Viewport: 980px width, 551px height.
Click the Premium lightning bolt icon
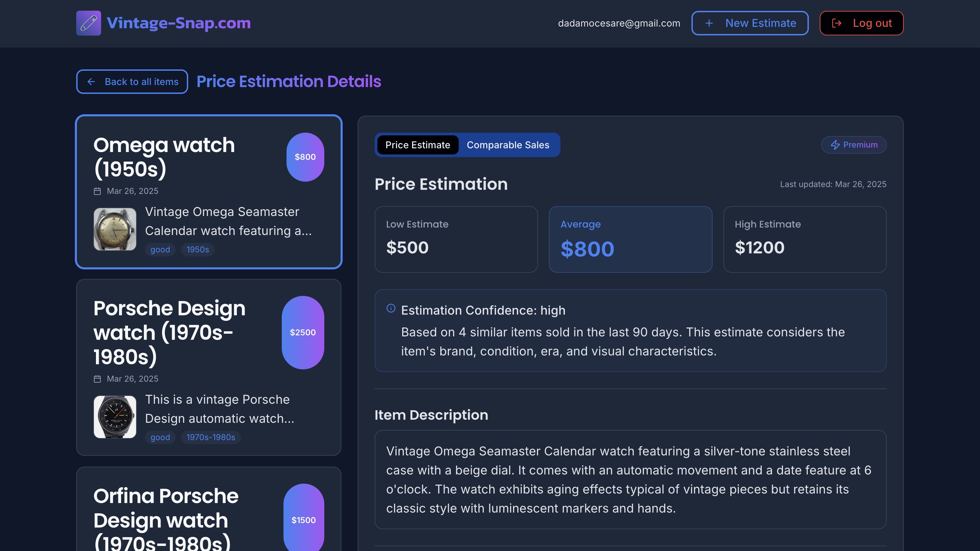coord(835,145)
